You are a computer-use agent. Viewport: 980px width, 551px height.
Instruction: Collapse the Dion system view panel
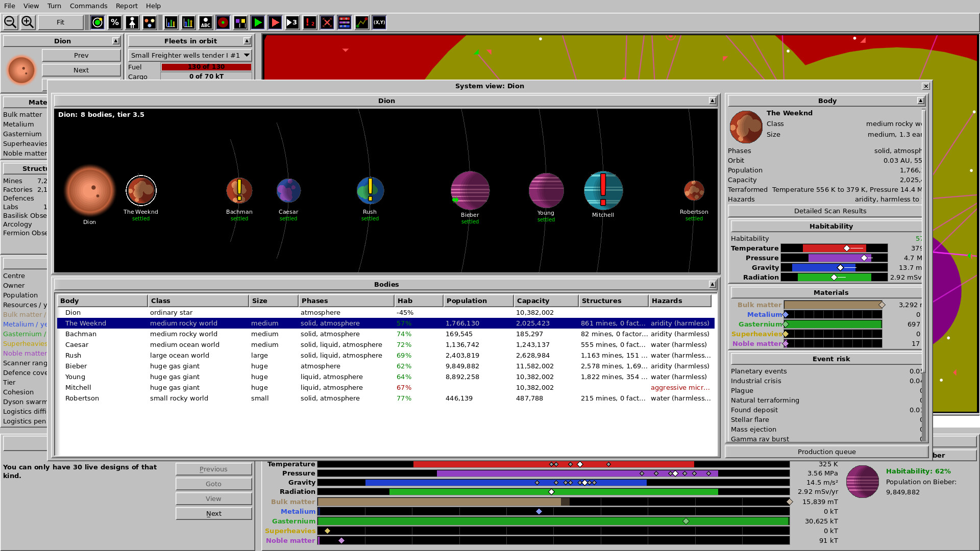point(713,101)
